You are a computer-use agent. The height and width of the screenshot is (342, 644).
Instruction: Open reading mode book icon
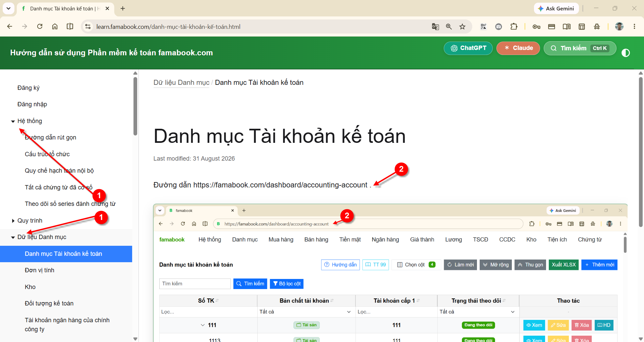click(567, 26)
